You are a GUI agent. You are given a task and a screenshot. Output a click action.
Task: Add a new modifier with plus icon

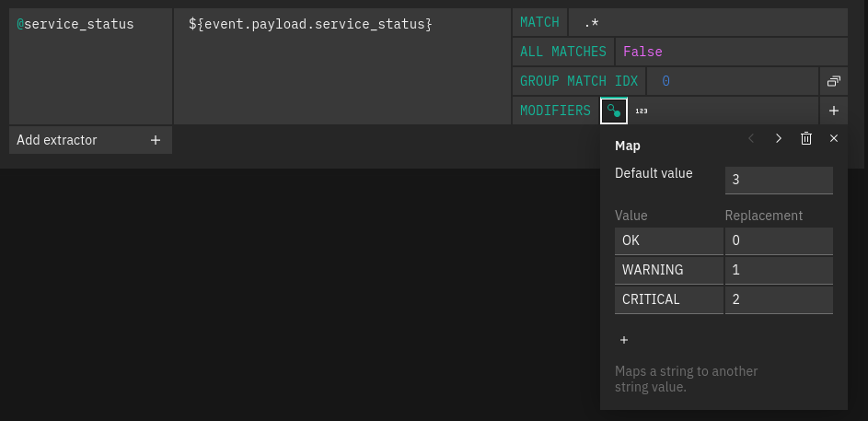point(833,111)
